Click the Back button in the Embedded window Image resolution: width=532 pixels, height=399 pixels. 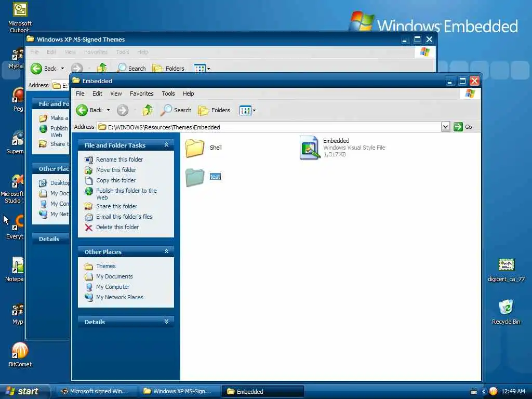(89, 110)
